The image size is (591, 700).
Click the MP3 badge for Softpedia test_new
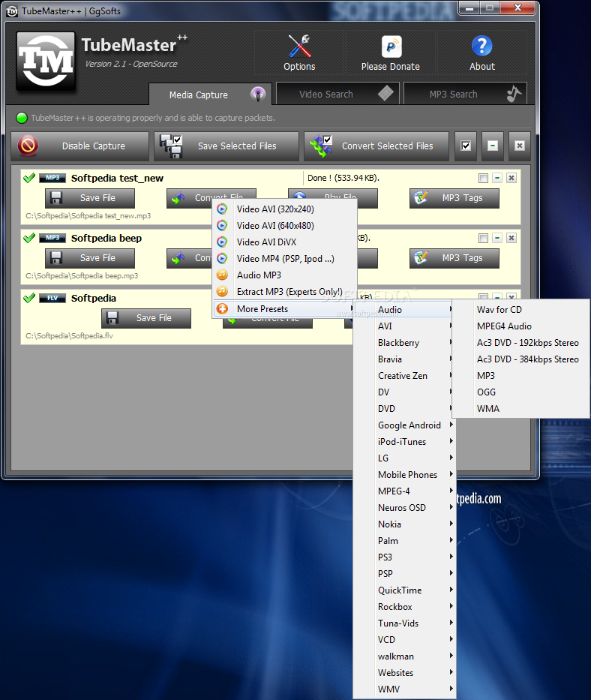(x=52, y=178)
